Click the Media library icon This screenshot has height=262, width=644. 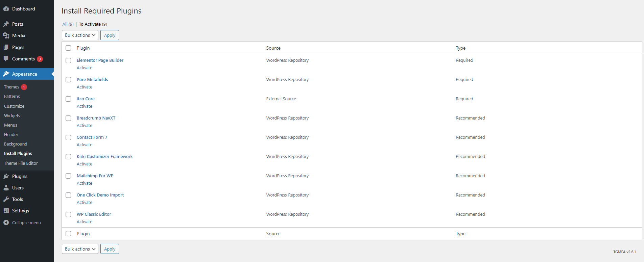click(6, 35)
